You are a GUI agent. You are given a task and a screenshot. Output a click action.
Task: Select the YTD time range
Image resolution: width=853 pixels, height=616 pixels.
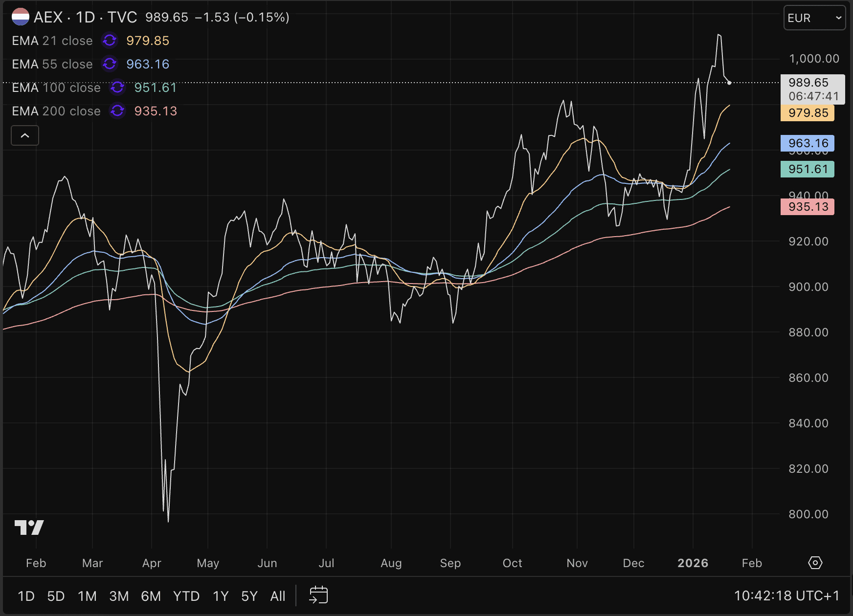(x=186, y=596)
